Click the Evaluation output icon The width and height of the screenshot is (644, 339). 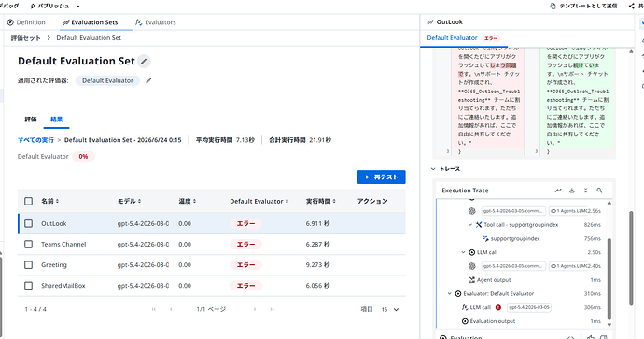pyautogui.click(x=465, y=321)
